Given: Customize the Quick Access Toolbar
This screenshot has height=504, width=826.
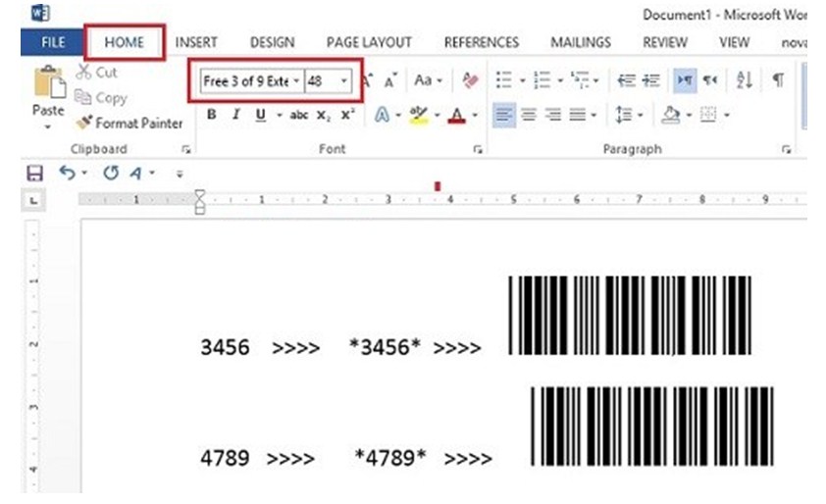Looking at the screenshot, I should (x=180, y=174).
